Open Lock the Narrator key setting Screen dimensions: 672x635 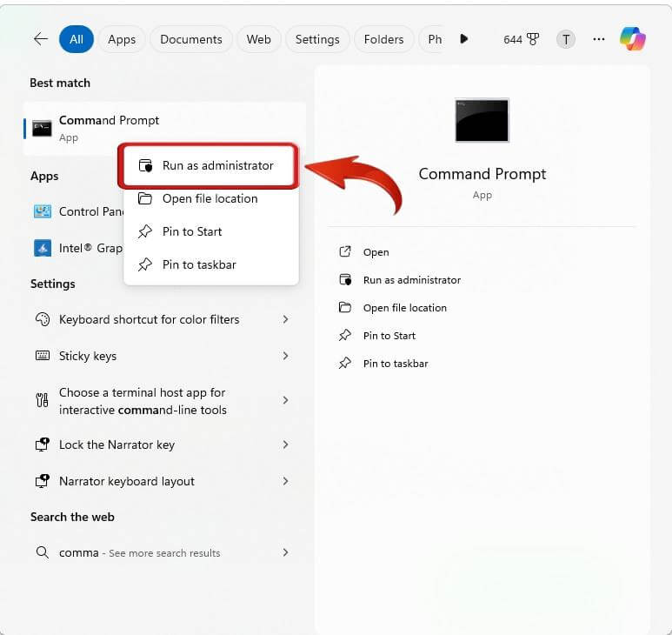163,444
